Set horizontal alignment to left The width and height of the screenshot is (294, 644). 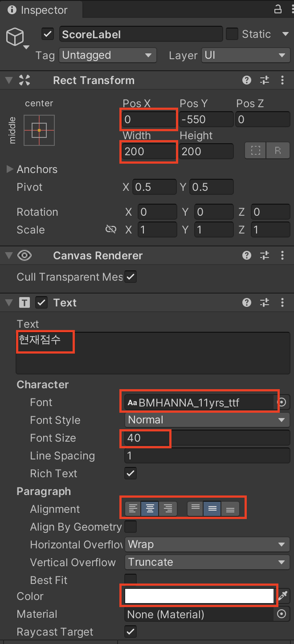tap(132, 508)
